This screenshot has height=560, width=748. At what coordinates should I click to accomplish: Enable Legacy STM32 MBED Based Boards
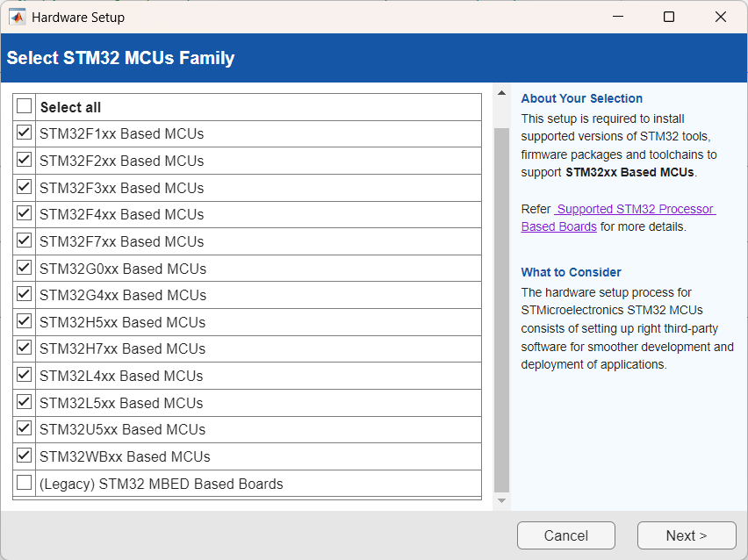(24, 482)
